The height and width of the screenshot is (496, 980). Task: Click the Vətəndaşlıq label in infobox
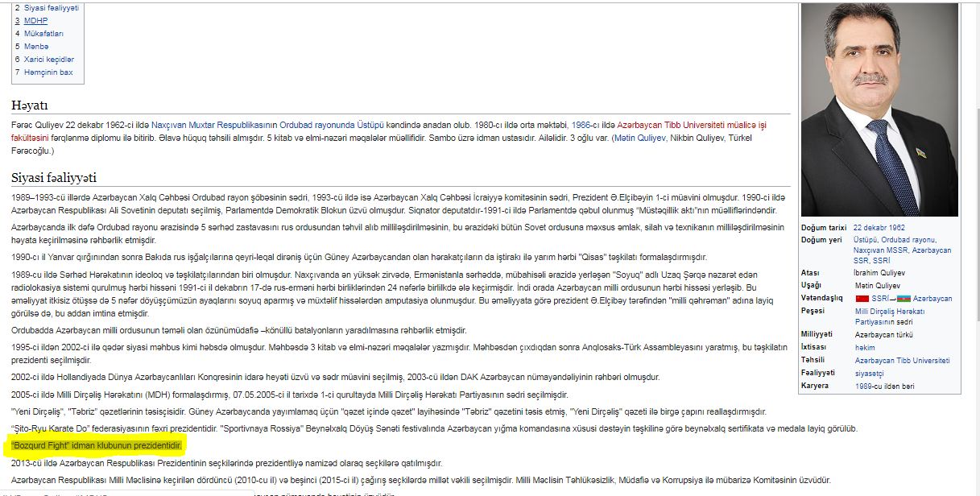coord(824,299)
